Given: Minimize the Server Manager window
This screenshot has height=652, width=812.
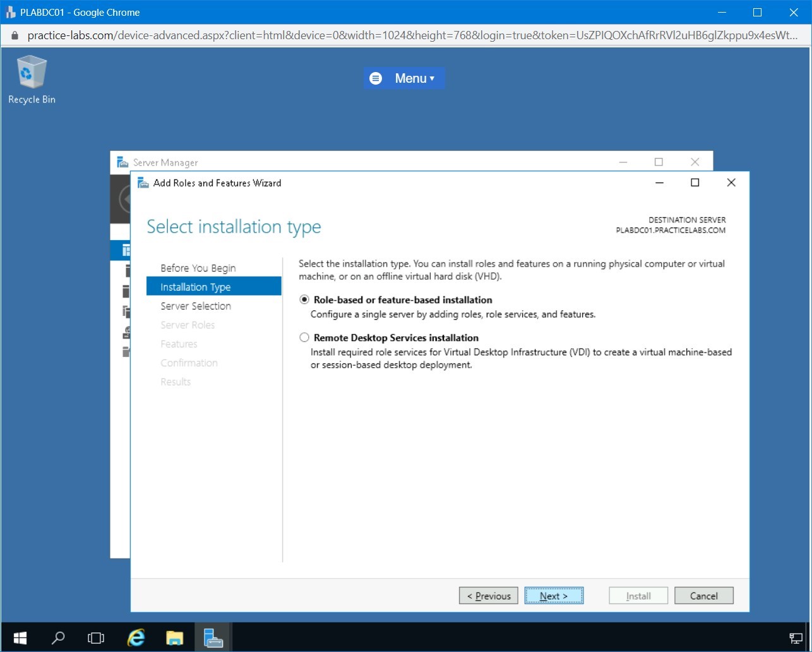Looking at the screenshot, I should 623,162.
